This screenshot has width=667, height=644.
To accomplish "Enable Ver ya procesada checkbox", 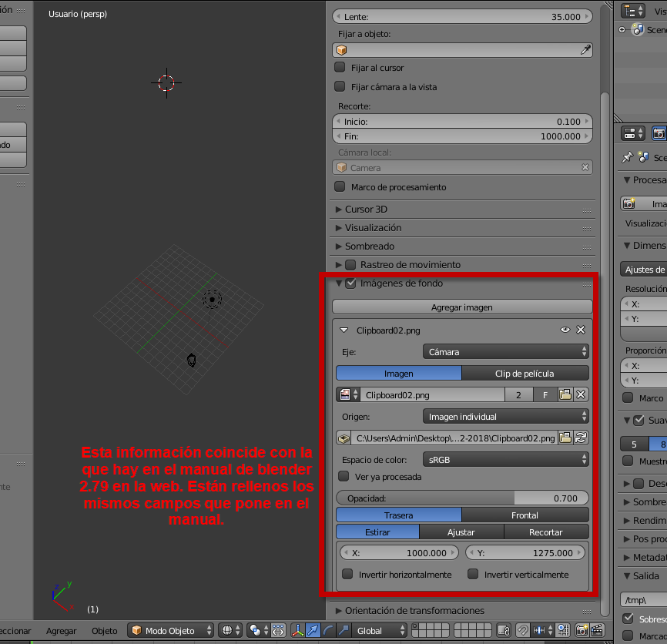I will tap(344, 476).
